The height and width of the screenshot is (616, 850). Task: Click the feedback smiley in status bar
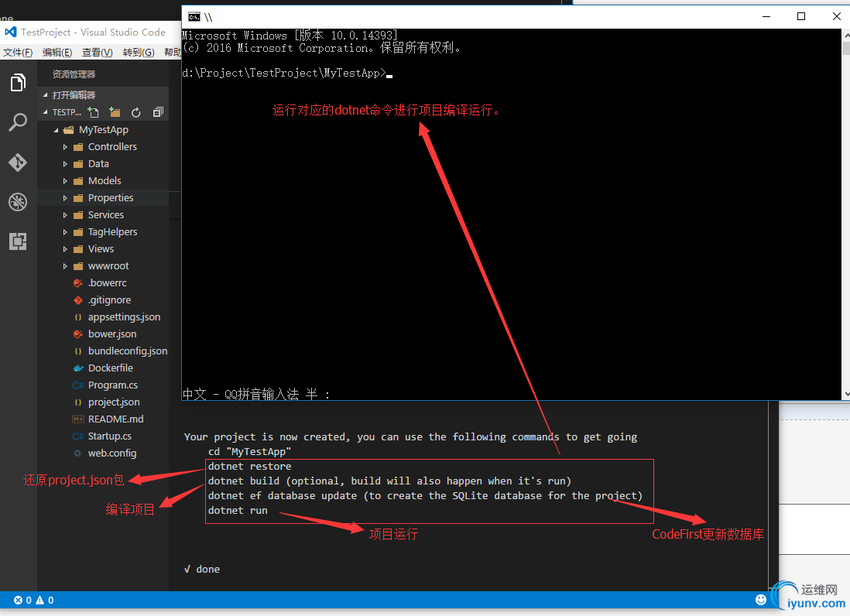[x=761, y=599]
